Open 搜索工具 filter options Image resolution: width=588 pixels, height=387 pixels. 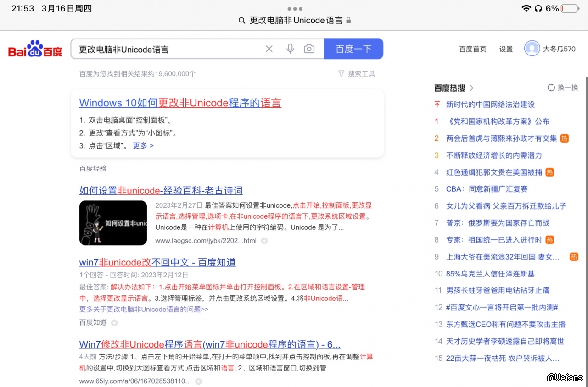click(357, 73)
